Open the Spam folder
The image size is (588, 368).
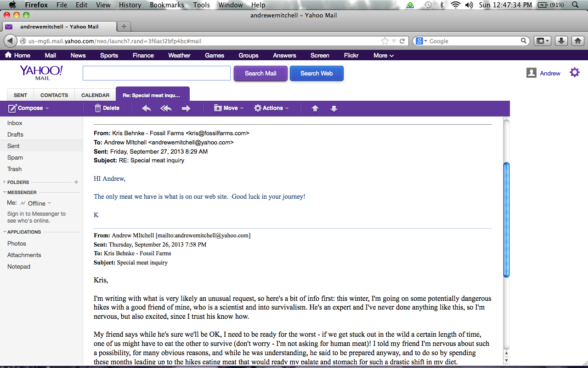(15, 157)
